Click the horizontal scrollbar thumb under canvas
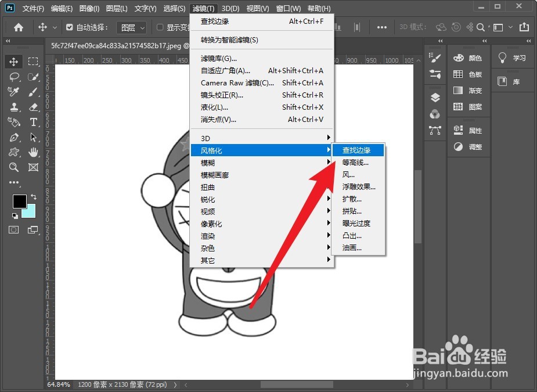The height and width of the screenshot is (392, 537). click(x=297, y=385)
